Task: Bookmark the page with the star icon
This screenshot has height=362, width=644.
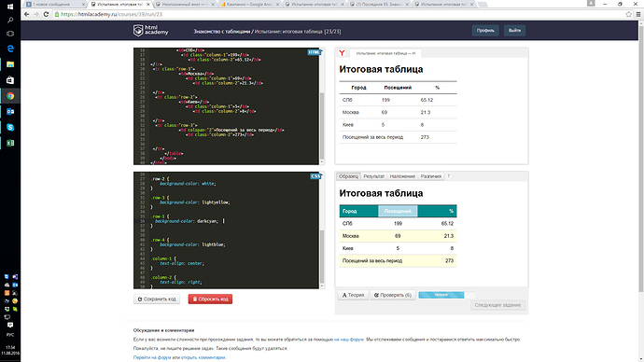Action: pyautogui.click(x=628, y=14)
